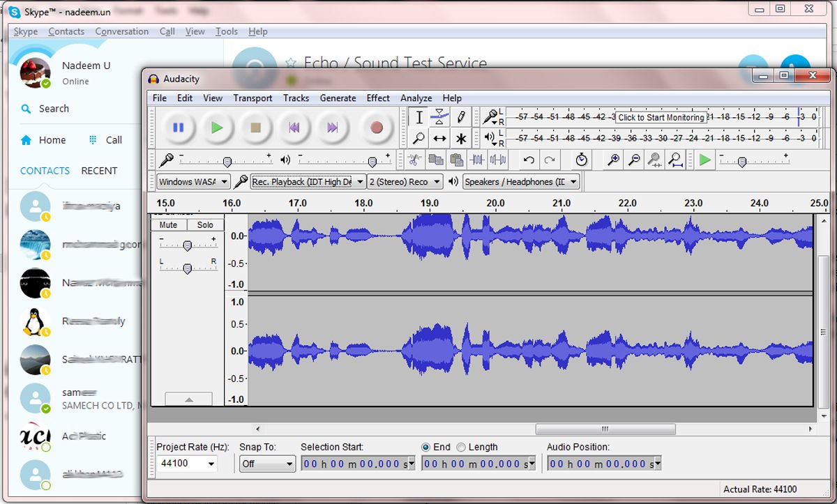Screen dimensions: 837x504
Task: Select the Length radio button
Action: [x=461, y=447]
